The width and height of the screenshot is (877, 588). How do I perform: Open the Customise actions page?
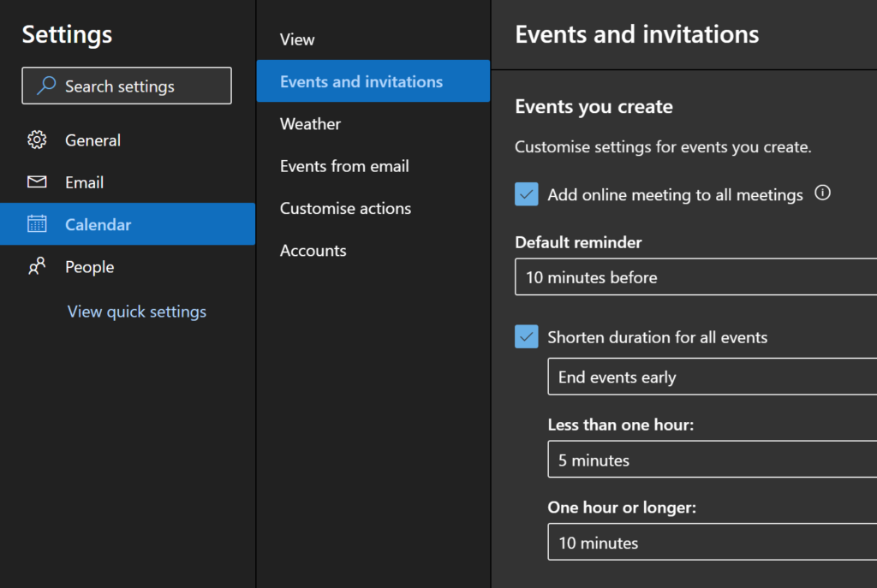point(373,208)
